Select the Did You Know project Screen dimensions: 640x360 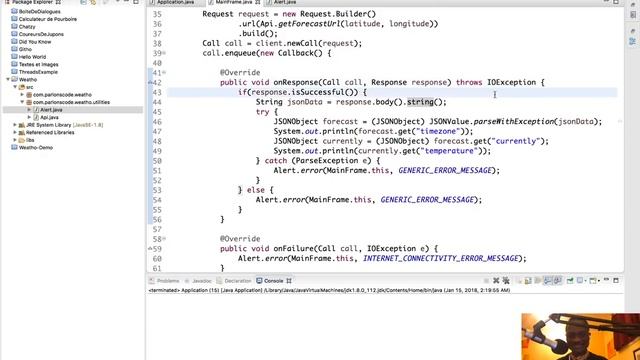pos(35,42)
